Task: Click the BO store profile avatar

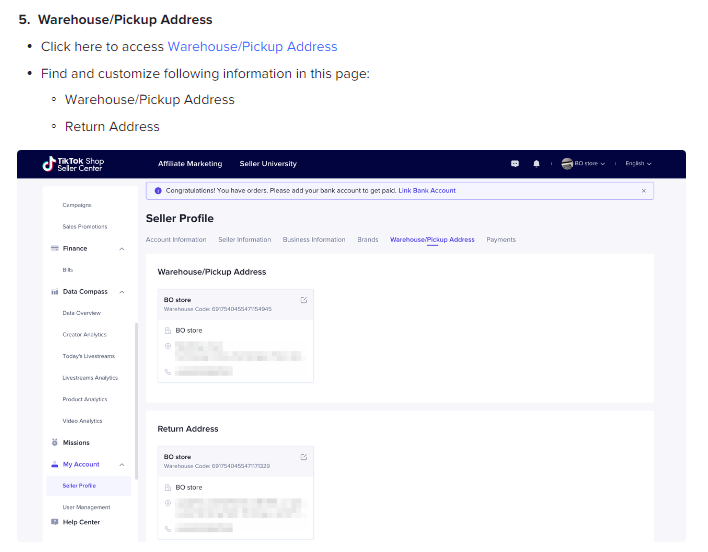Action: point(567,164)
